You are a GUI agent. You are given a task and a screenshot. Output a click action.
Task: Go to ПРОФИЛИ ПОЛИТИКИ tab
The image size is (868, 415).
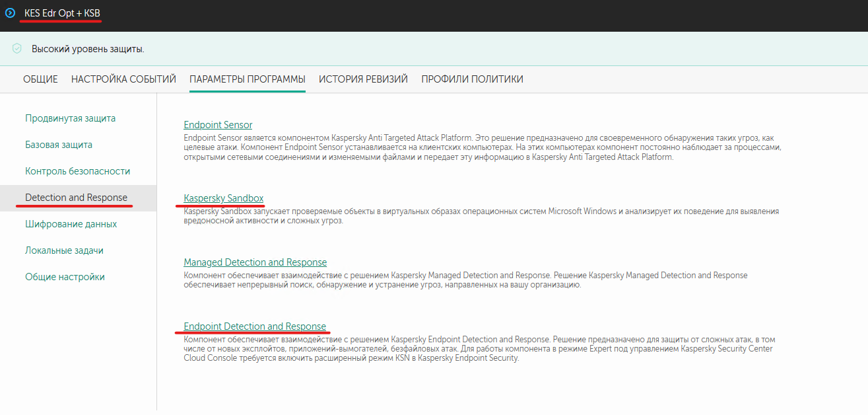click(x=473, y=79)
